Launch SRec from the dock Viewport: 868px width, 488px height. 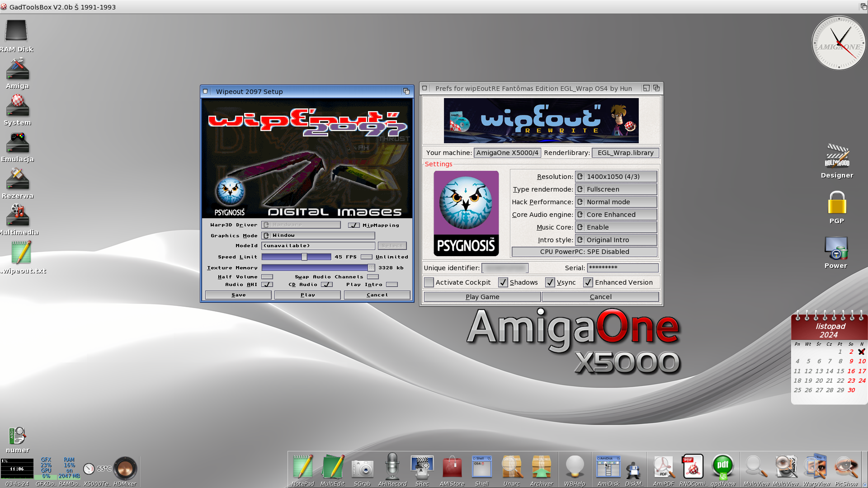pyautogui.click(x=422, y=467)
